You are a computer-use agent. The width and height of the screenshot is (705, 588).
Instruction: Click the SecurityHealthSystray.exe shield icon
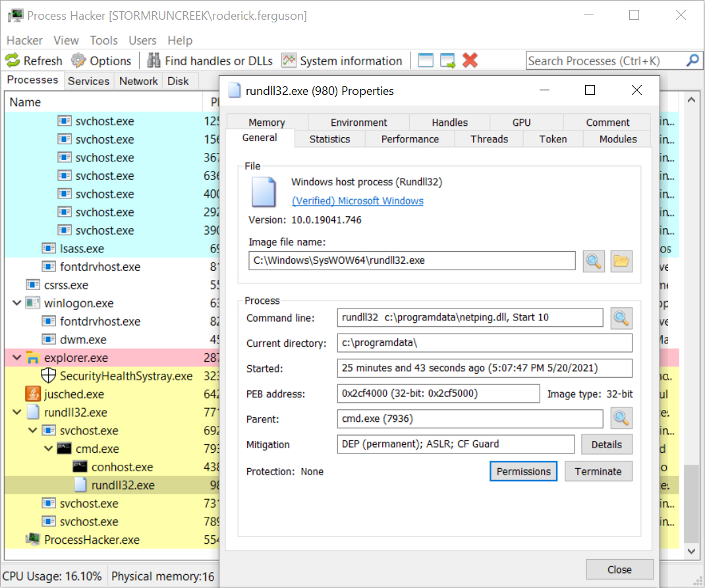[48, 376]
